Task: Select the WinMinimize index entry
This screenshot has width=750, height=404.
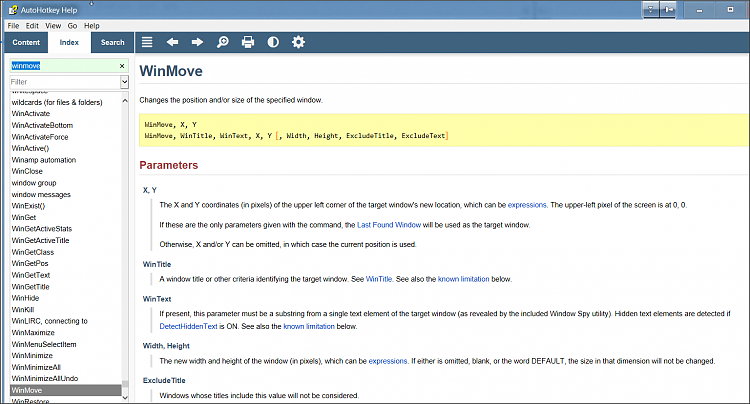Action: 32,356
